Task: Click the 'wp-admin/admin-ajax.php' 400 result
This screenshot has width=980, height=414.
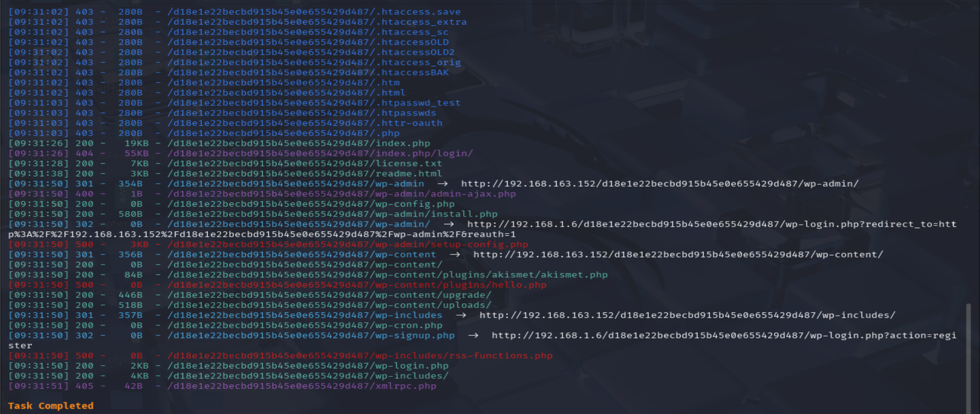Action: point(342,194)
